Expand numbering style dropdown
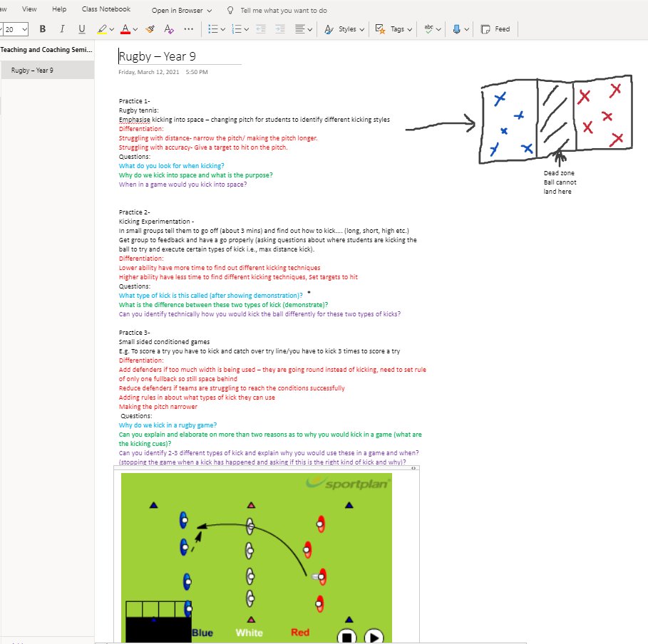Image resolution: width=648 pixels, height=644 pixels. 247,29
